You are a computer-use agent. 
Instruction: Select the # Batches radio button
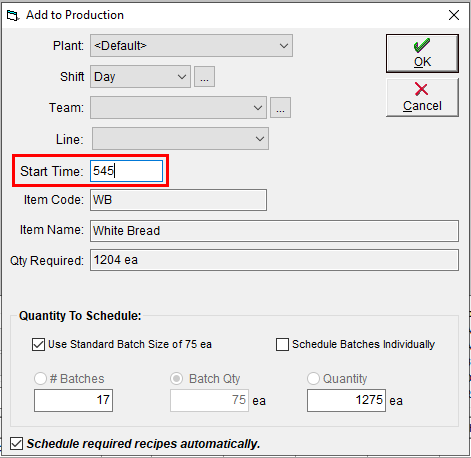[40, 379]
